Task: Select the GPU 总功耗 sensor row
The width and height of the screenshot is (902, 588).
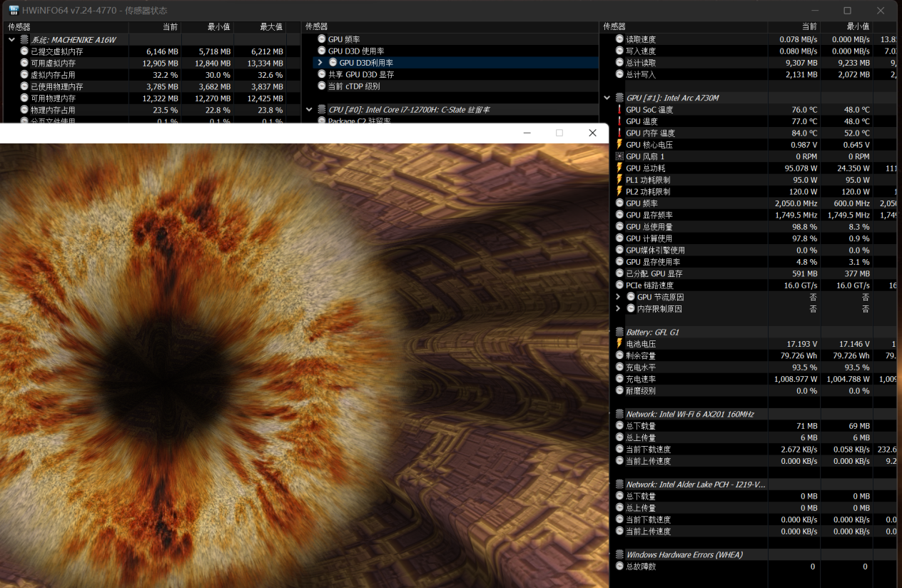Action: point(649,168)
